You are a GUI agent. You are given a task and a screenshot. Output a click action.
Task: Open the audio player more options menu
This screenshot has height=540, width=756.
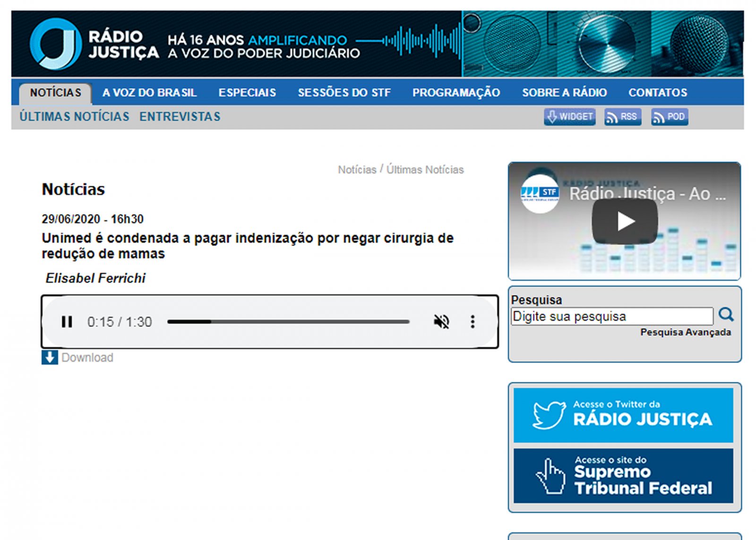pos(472,322)
